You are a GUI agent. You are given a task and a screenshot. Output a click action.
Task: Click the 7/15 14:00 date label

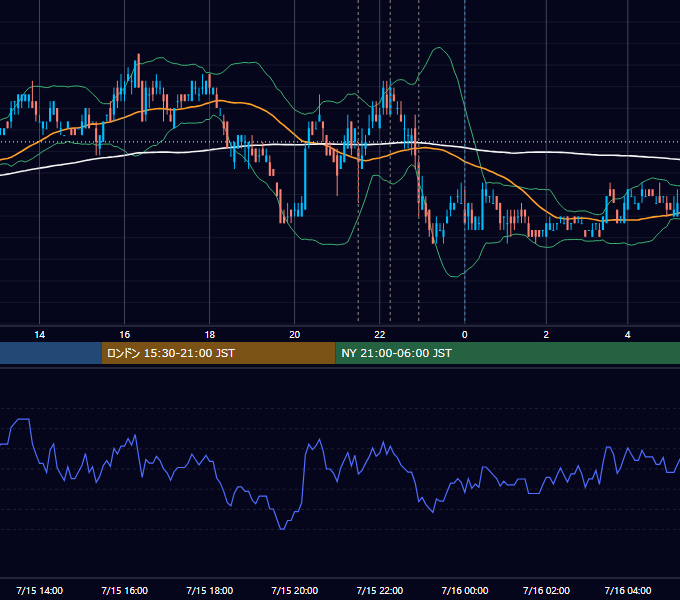(x=39, y=590)
